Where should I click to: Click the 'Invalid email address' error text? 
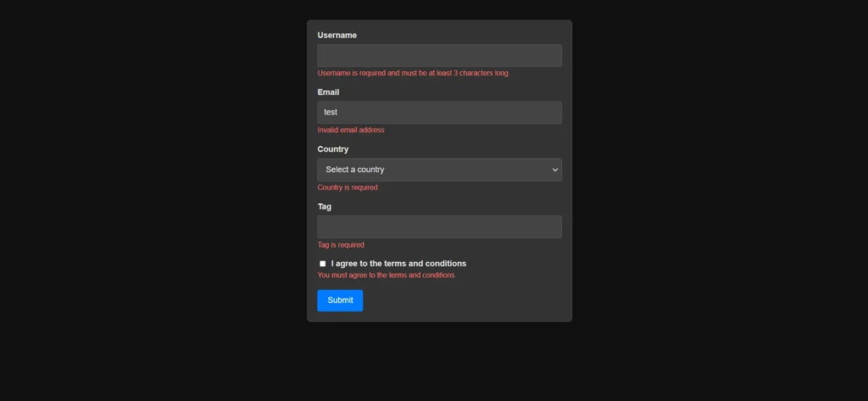click(x=351, y=131)
